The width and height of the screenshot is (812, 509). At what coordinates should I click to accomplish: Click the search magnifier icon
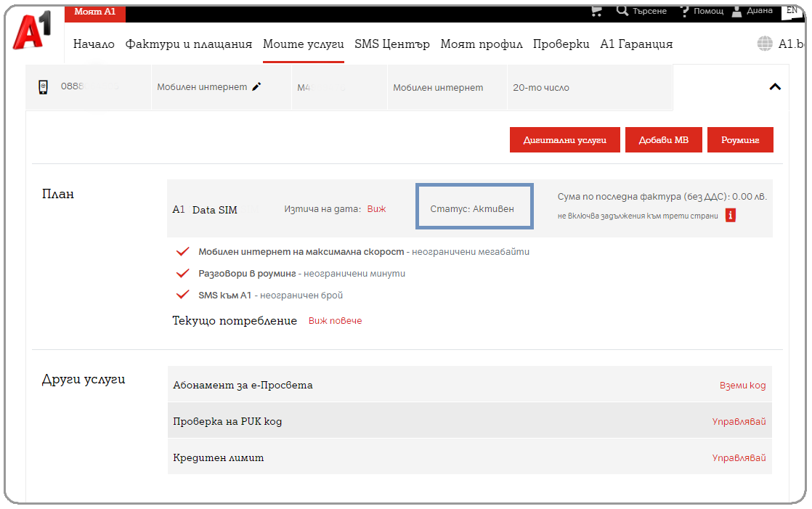[622, 10]
